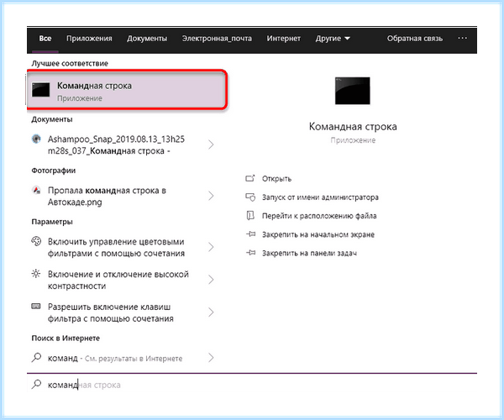
Task: Focus the search input field containing команд
Action: point(252,385)
